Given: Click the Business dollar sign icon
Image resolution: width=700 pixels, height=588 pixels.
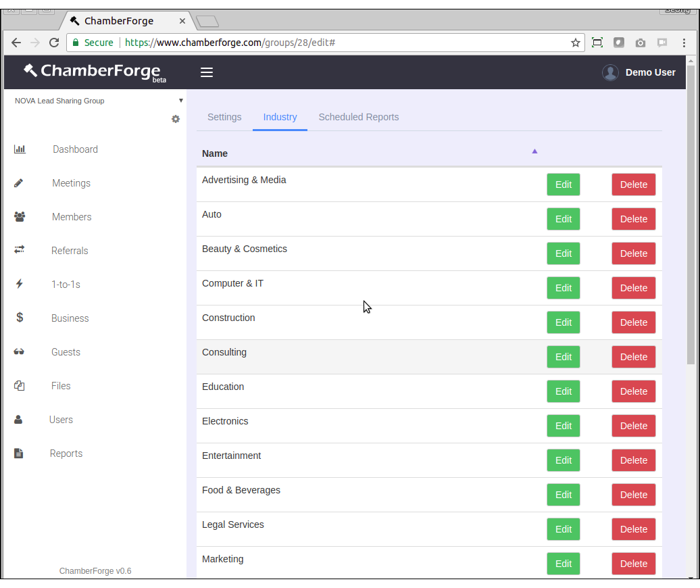Looking at the screenshot, I should (20, 318).
